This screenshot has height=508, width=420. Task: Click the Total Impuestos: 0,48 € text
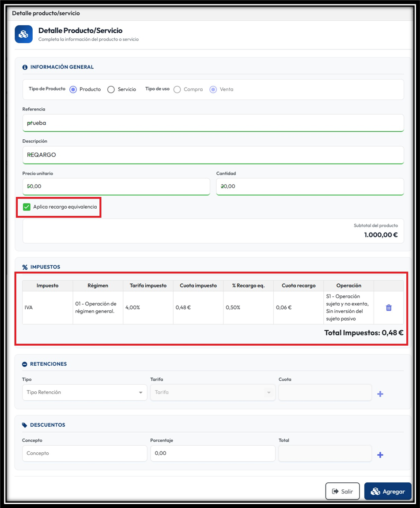click(x=364, y=333)
